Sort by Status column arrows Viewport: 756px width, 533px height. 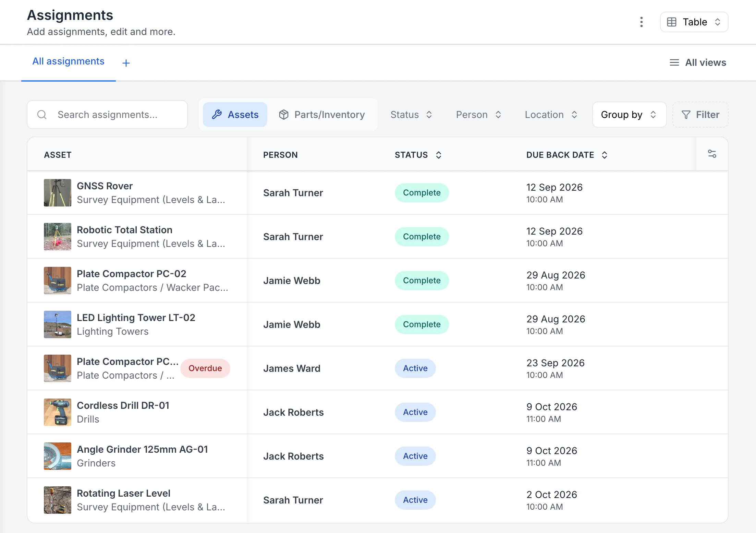click(439, 155)
